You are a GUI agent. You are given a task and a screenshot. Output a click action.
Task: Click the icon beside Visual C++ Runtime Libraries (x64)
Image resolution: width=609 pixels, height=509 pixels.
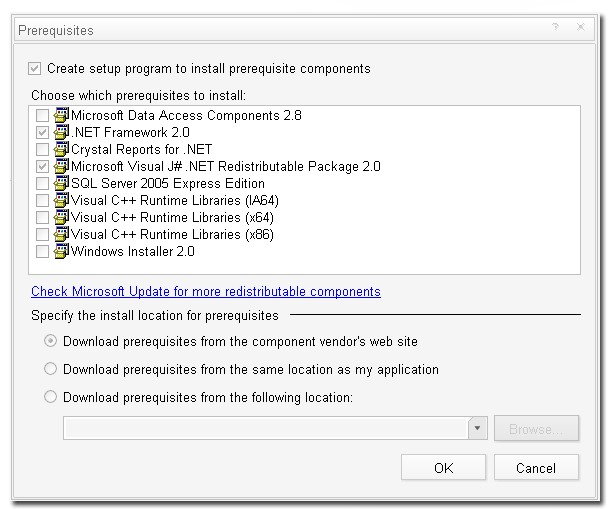pyautogui.click(x=61, y=217)
